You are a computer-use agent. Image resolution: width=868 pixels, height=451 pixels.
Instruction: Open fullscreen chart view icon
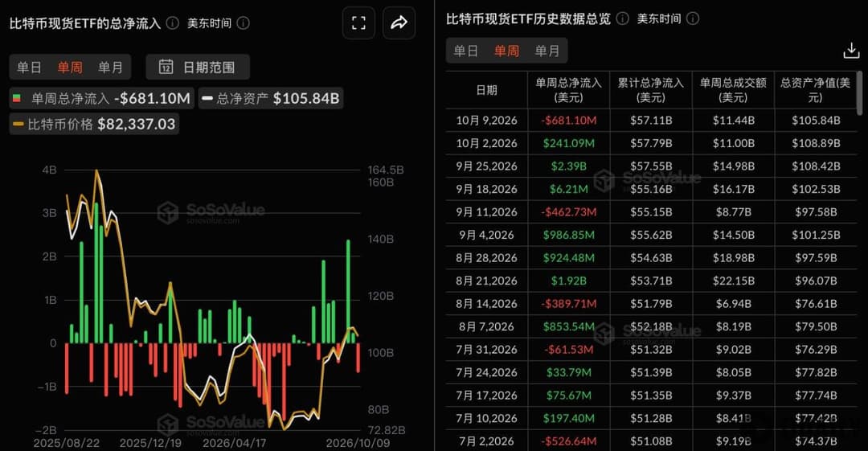(358, 23)
